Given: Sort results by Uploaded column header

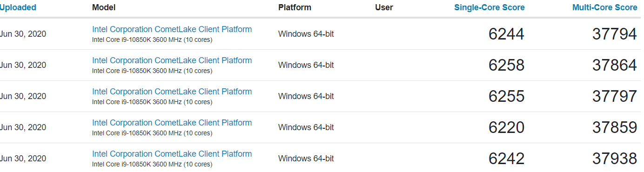Looking at the screenshot, I should pyautogui.click(x=18, y=7).
